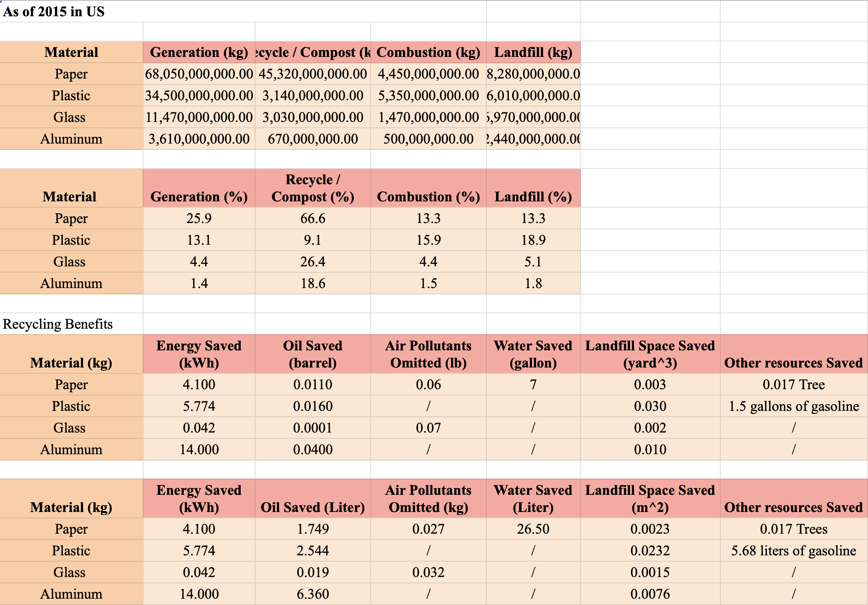This screenshot has width=868, height=605.
Task: Select the 'Generation (kg)' header cell
Action: [x=199, y=52]
